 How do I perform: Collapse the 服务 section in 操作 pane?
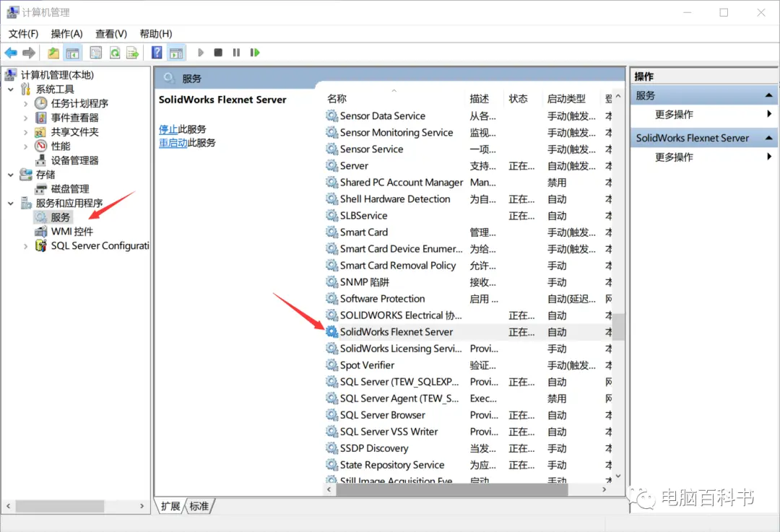tap(768, 95)
